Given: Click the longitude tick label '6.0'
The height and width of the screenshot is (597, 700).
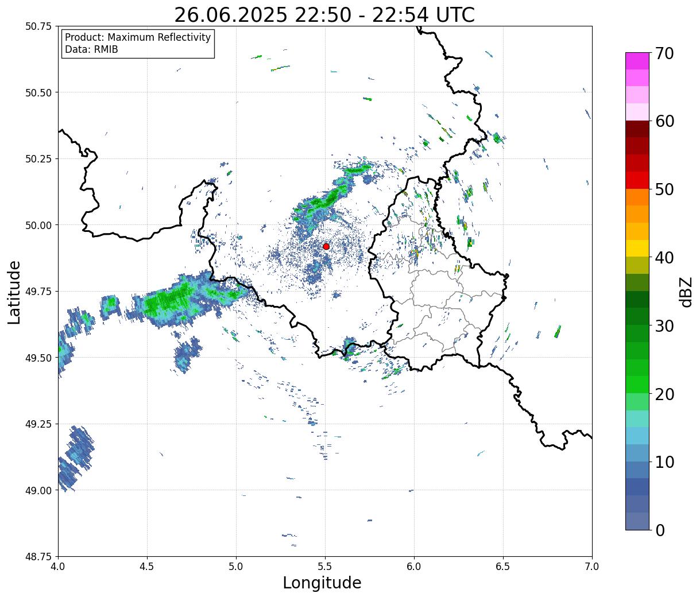Looking at the screenshot, I should tap(414, 567).
